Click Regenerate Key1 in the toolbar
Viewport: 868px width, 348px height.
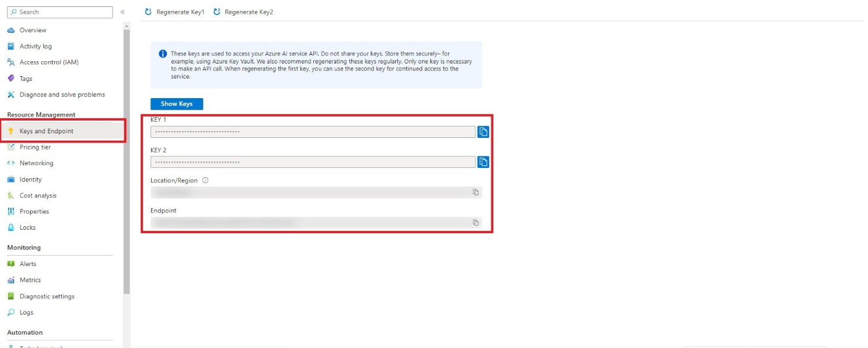[175, 12]
